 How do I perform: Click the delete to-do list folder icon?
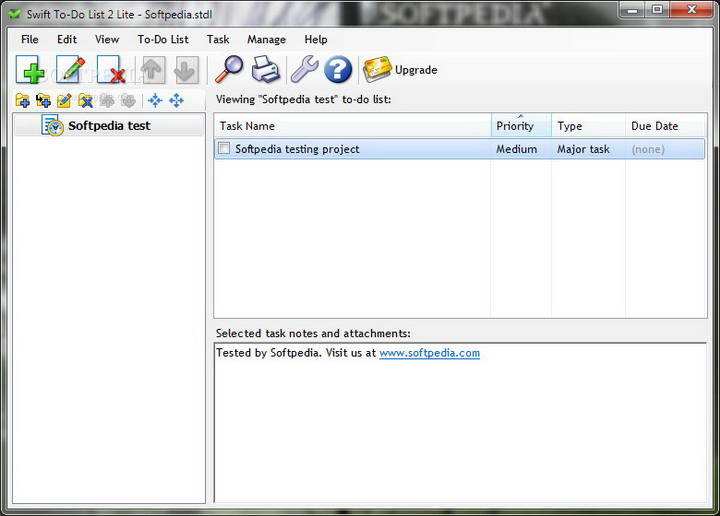point(85,100)
